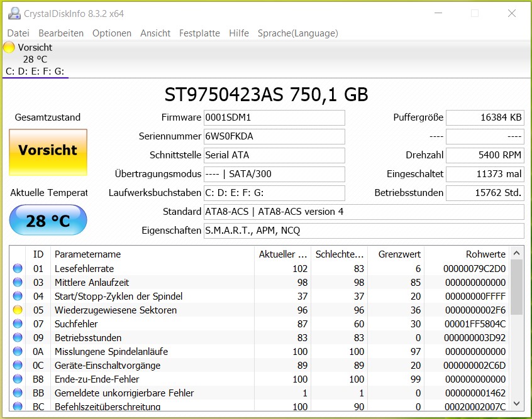Click the SMART list vertical scrollbar thumb
This screenshot has width=532, height=419.
pos(516,287)
